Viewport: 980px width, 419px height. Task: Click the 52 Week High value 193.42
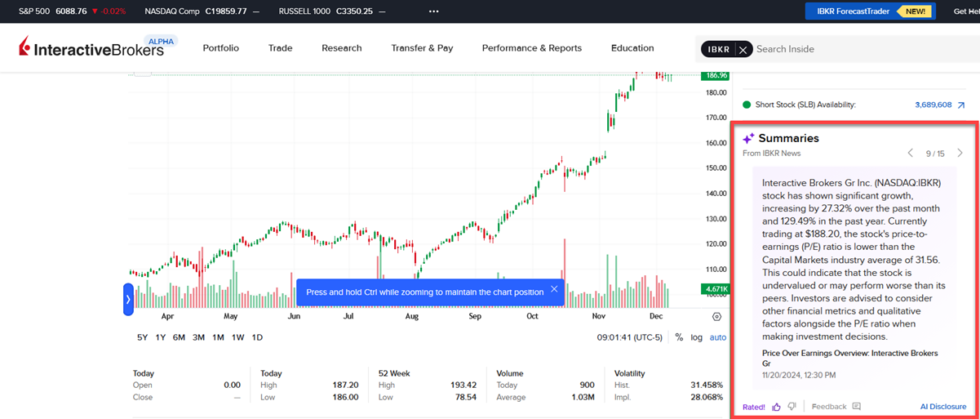(x=463, y=385)
